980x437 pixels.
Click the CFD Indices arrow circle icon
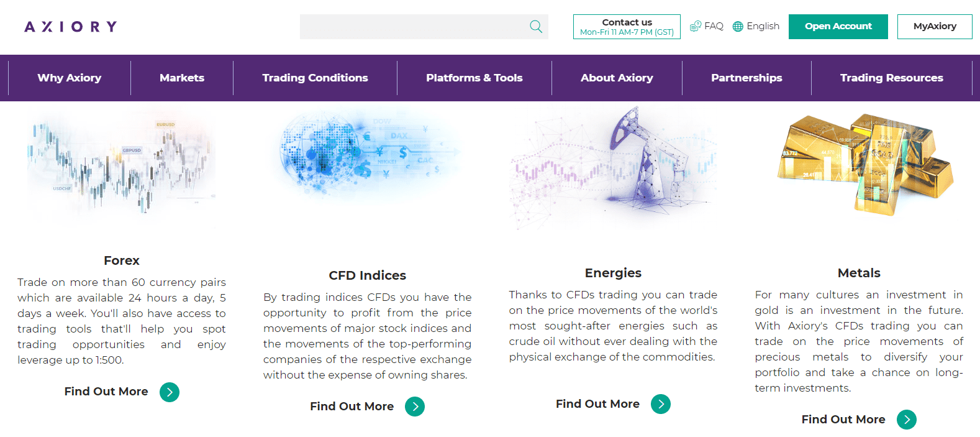[414, 407]
